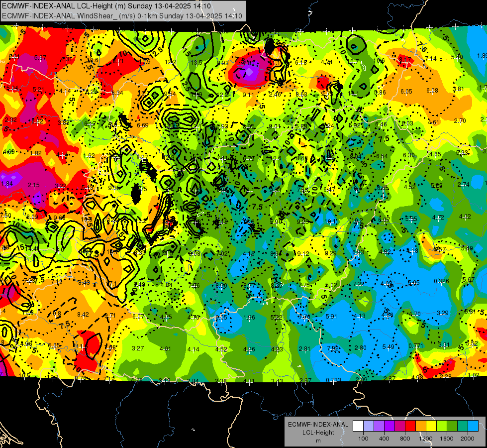
Task: Click the grid value '9.11'
Action: pos(248,95)
